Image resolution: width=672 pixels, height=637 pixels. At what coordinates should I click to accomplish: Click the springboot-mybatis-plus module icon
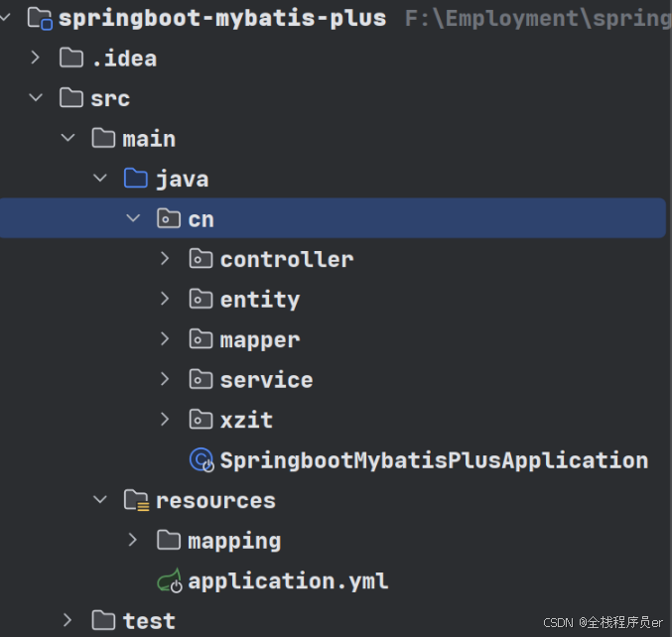pos(40,19)
